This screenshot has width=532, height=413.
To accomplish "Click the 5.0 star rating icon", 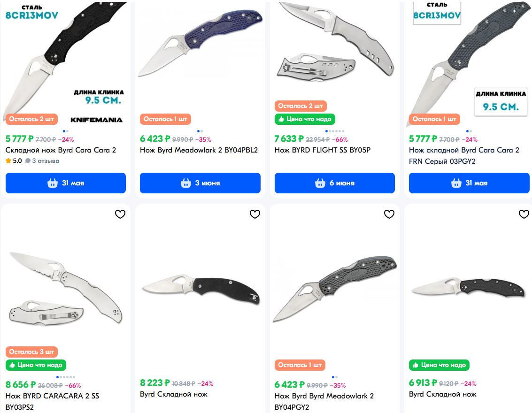I will tap(8, 161).
